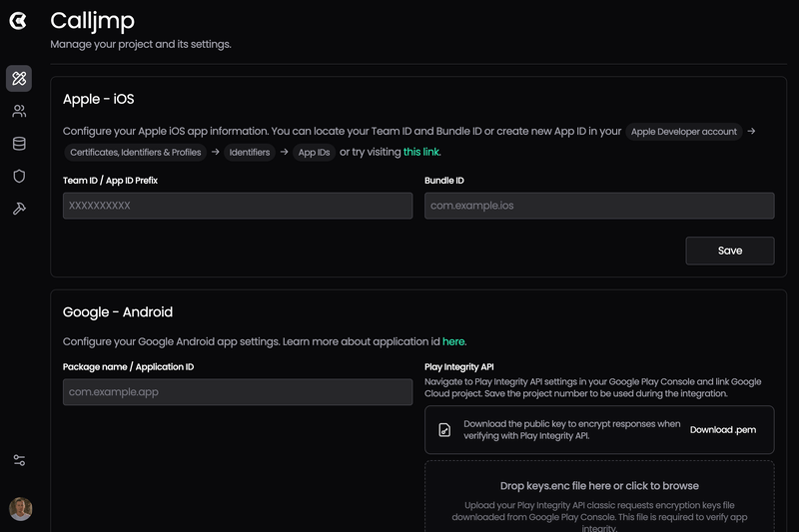Focus the Team ID / App ID Prefix field

pos(238,206)
